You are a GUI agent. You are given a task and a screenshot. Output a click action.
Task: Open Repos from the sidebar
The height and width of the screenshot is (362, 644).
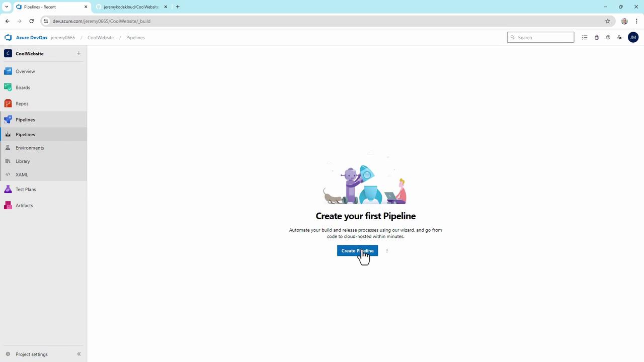point(22,104)
